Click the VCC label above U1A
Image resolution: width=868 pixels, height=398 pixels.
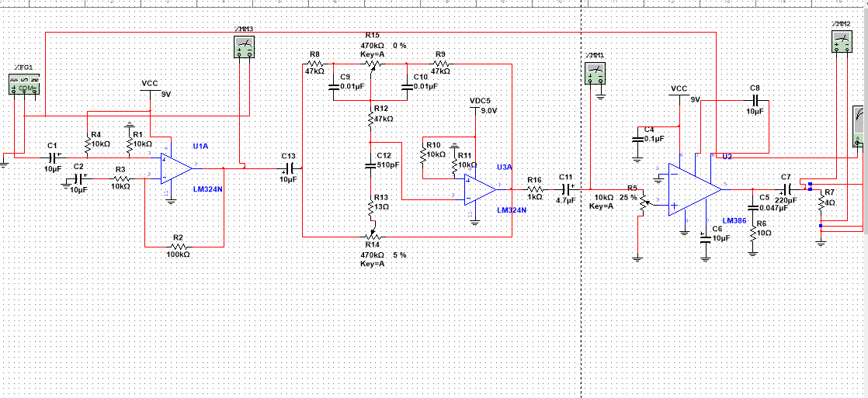150,84
